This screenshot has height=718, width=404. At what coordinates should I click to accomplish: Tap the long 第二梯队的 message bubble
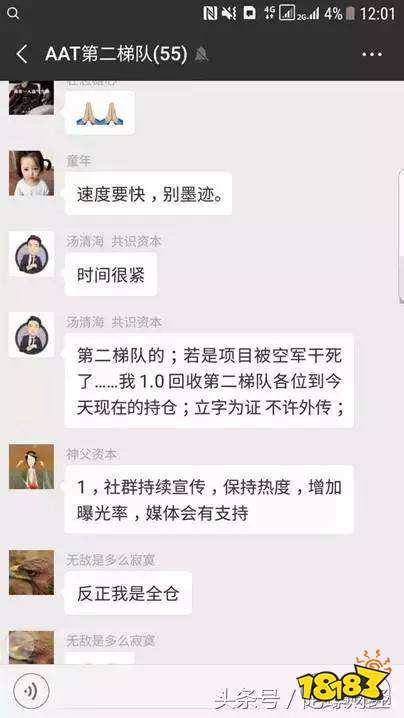[209, 381]
